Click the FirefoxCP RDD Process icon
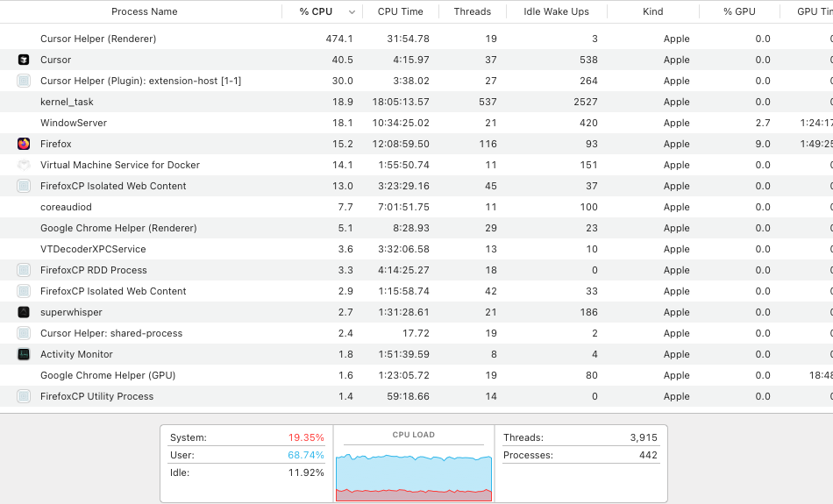This screenshot has height=504, width=833. [x=24, y=270]
